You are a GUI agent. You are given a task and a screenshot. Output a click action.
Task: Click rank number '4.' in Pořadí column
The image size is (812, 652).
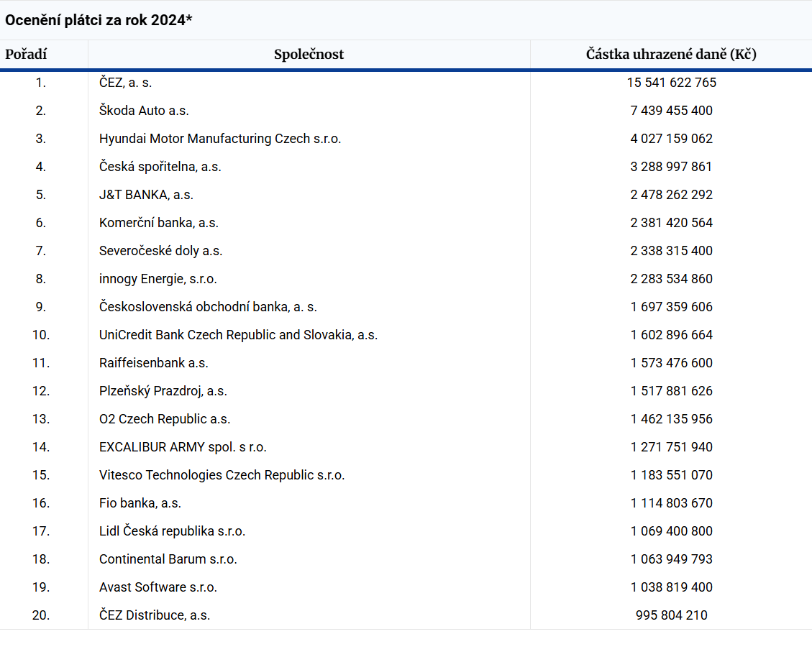pyautogui.click(x=41, y=167)
